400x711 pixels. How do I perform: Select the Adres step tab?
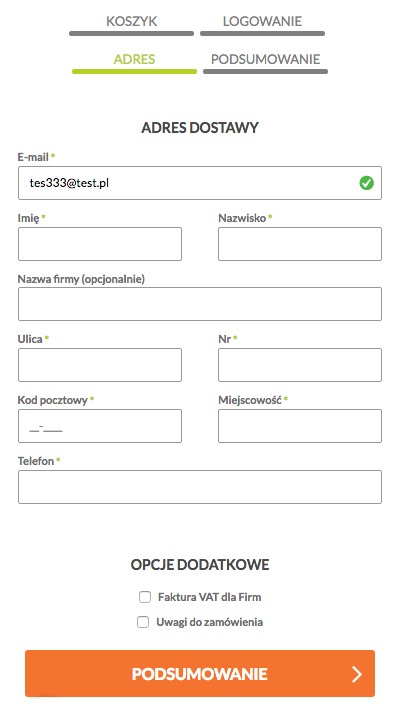pos(134,62)
